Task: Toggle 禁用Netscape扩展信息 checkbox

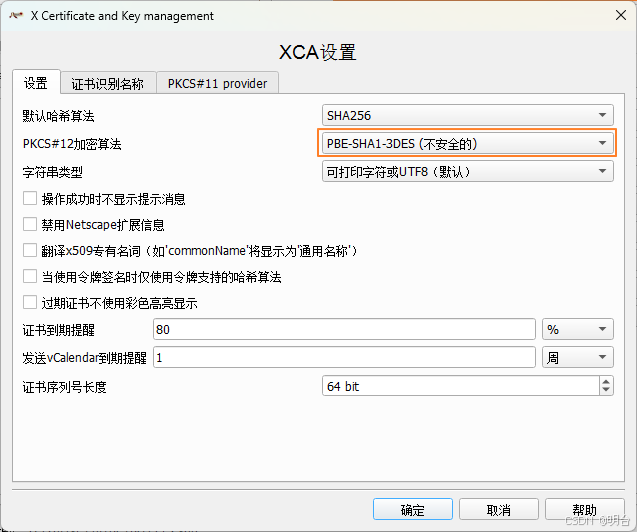Action: (30, 224)
